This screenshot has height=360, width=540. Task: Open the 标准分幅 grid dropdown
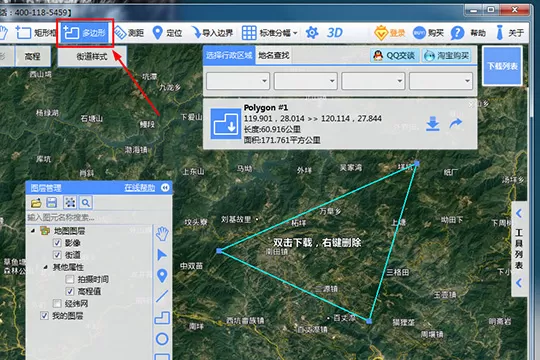(x=269, y=33)
